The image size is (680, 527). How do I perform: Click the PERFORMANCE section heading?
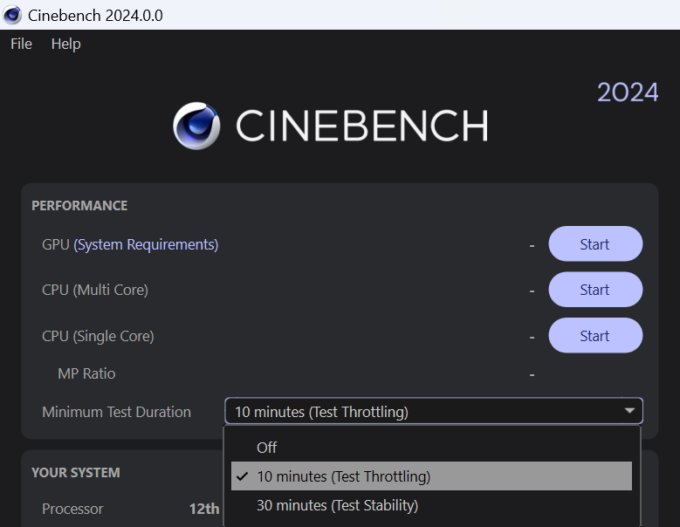pyautogui.click(x=80, y=206)
